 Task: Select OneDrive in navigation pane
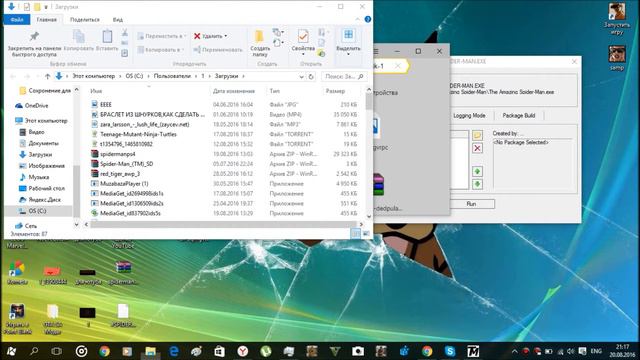coord(36,106)
